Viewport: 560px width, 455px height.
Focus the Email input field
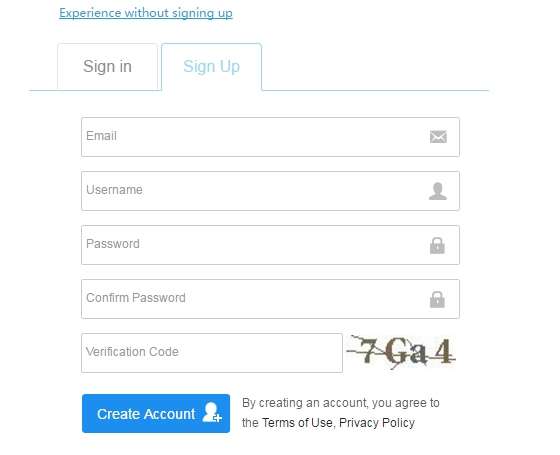[x=270, y=137]
